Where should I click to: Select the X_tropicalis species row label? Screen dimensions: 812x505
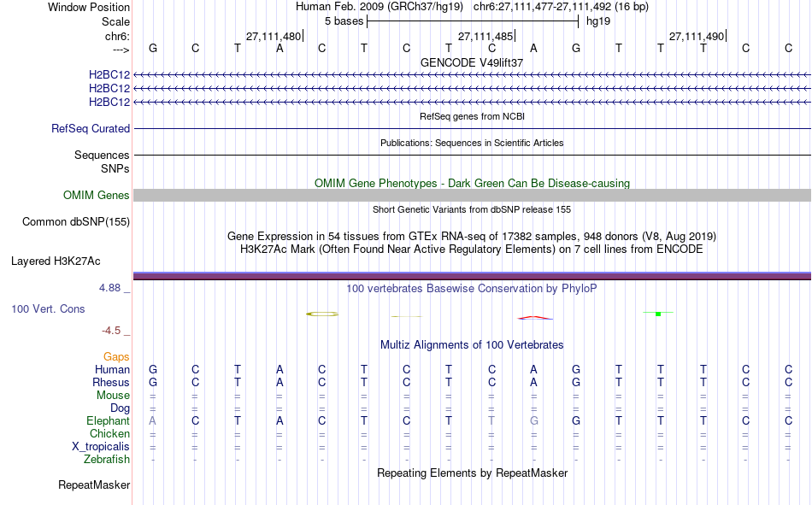coord(101,447)
